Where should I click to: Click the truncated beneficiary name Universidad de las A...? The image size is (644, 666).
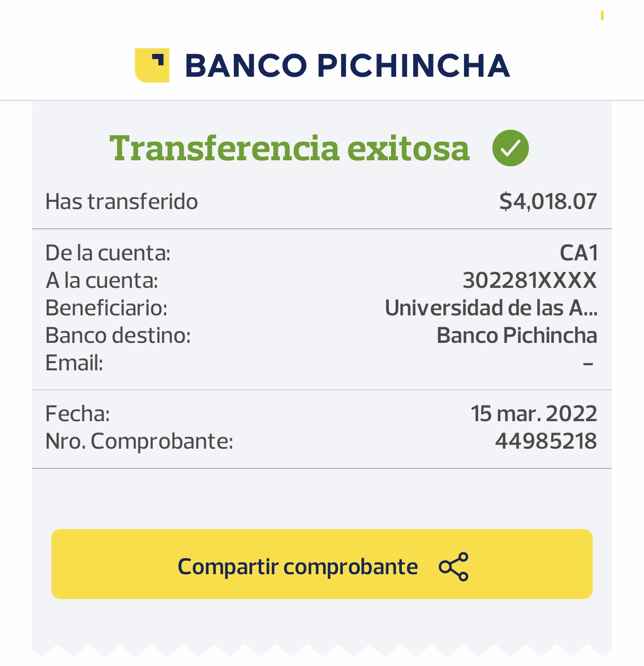[x=491, y=308]
